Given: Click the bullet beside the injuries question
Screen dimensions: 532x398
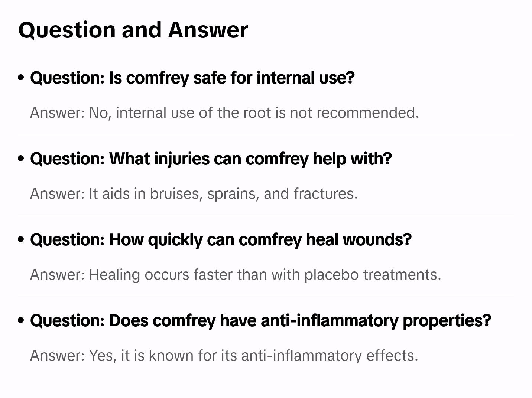Looking at the screenshot, I should coord(21,159).
